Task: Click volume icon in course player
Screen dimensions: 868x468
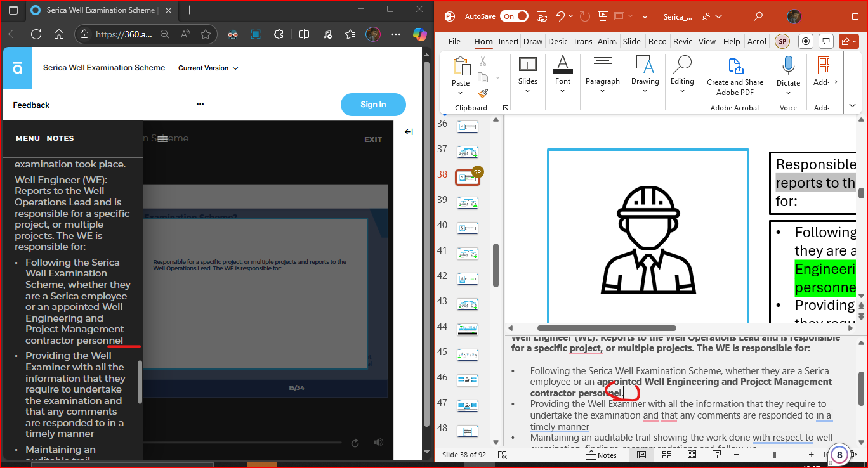Action: 379,443
